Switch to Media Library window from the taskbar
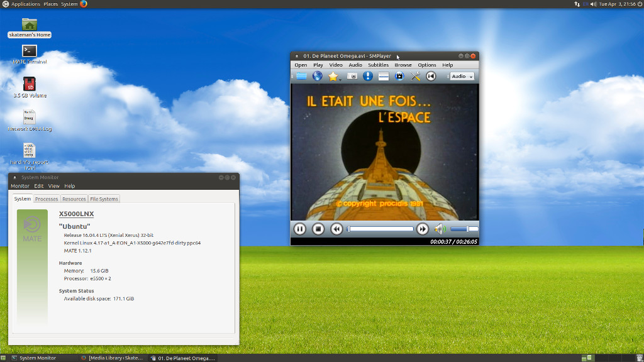 click(112, 358)
